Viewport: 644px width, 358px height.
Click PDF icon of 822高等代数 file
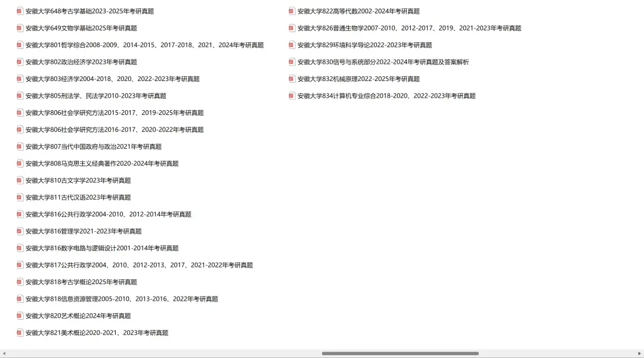[292, 11]
